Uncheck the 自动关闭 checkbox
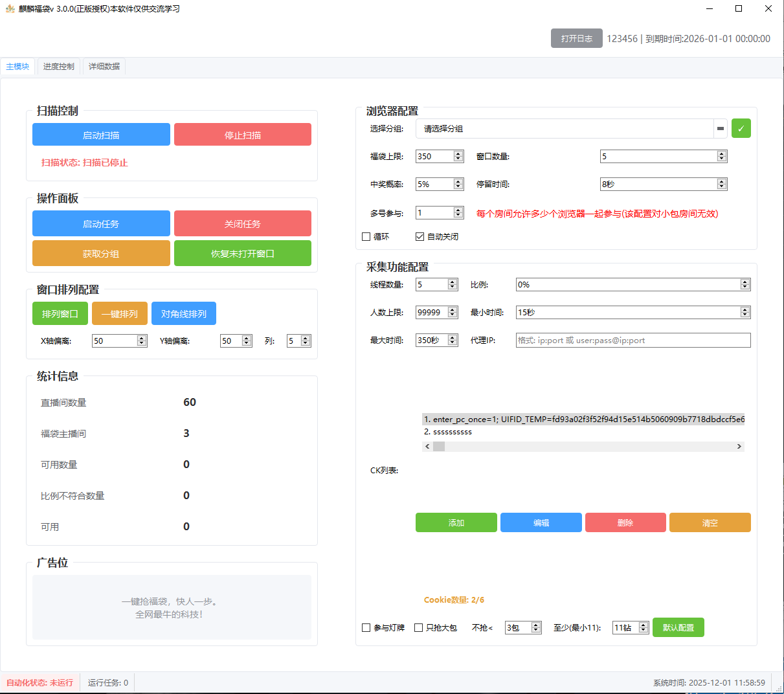Image resolution: width=784 pixels, height=694 pixels. click(x=420, y=237)
